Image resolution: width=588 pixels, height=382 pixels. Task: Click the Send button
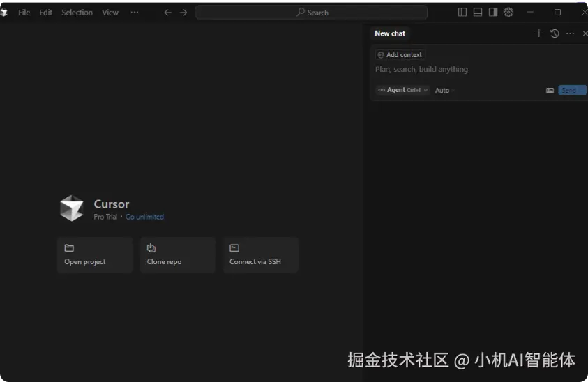pos(571,91)
